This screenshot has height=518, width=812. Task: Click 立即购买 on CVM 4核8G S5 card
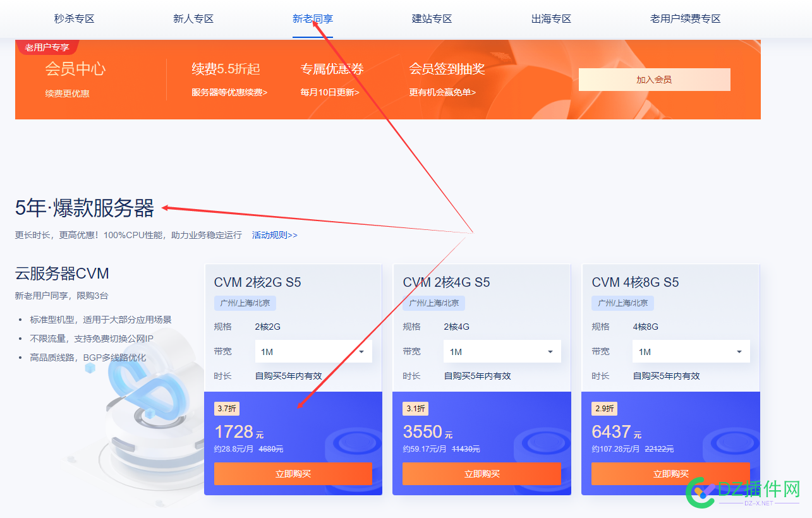pyautogui.click(x=670, y=474)
